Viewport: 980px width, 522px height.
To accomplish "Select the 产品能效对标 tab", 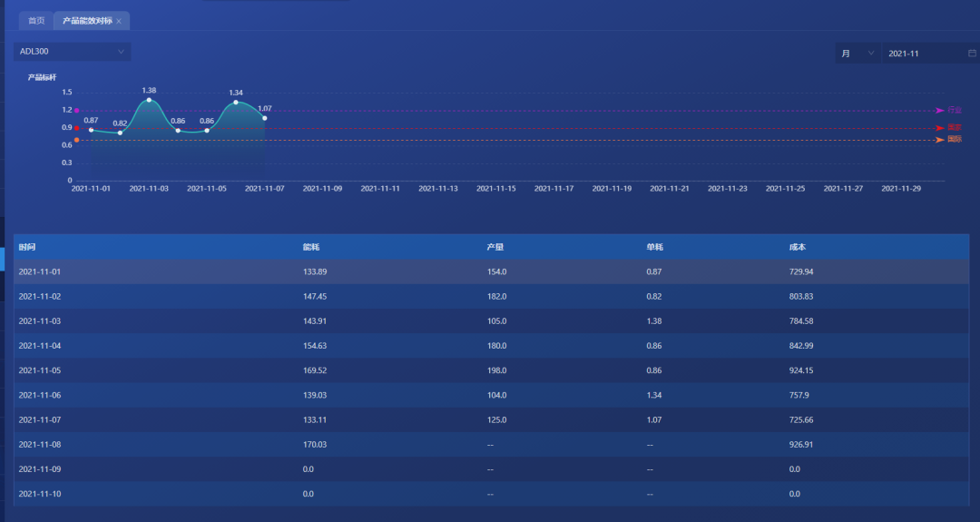I will pos(87,21).
